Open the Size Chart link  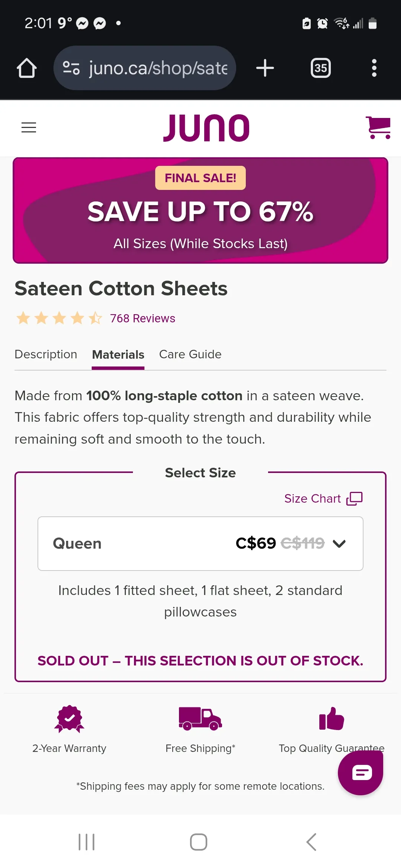(x=323, y=499)
